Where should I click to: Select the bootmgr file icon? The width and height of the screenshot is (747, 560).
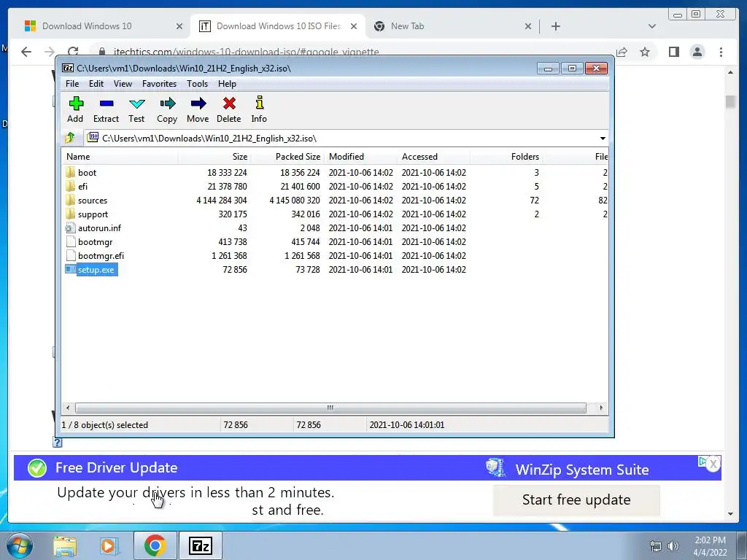71,241
